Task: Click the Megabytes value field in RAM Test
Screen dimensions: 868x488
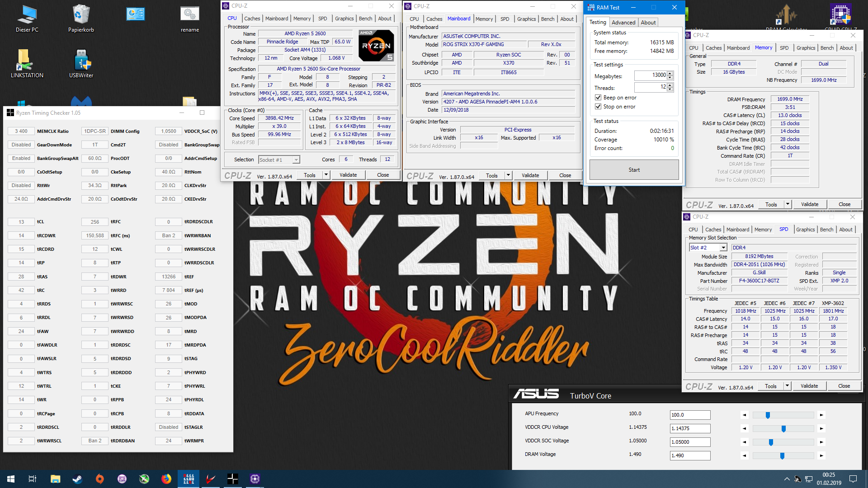Action: coord(651,75)
